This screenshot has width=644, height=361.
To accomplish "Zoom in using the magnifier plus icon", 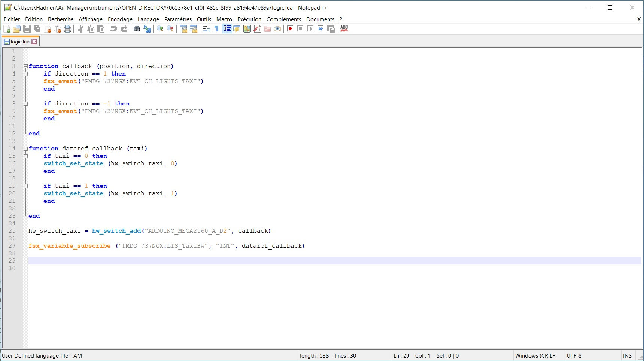I will [x=160, y=29].
